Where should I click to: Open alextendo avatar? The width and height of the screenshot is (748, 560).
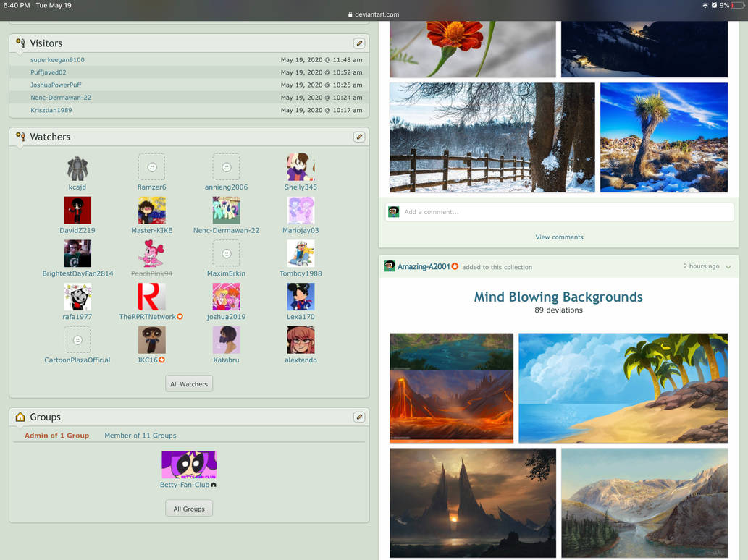(301, 340)
